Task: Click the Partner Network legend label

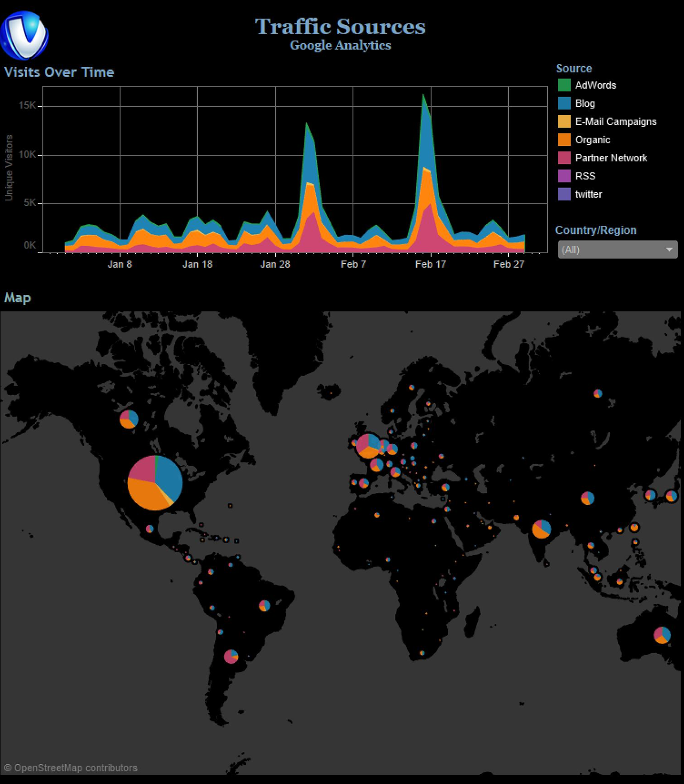Action: point(611,158)
